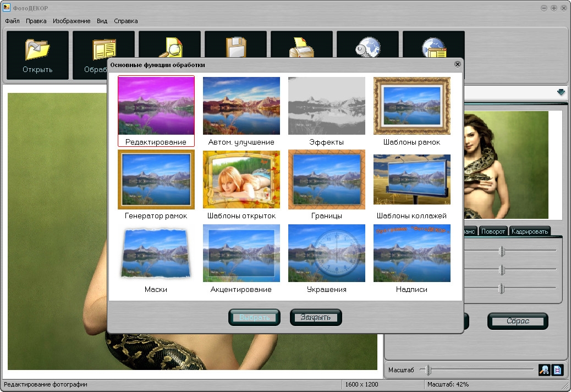Click the globe with window icon
This screenshot has height=392, width=571.
pyautogui.click(x=434, y=47)
